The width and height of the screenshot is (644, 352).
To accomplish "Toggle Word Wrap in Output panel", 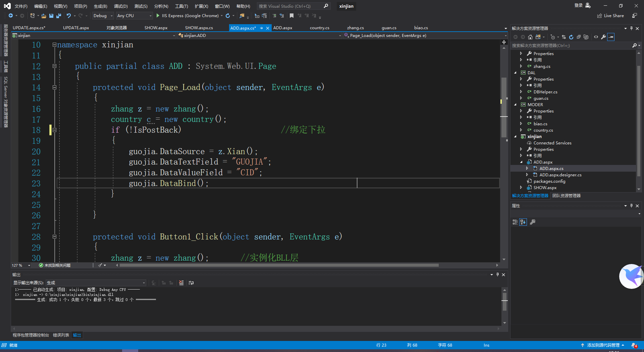I will 191,283.
